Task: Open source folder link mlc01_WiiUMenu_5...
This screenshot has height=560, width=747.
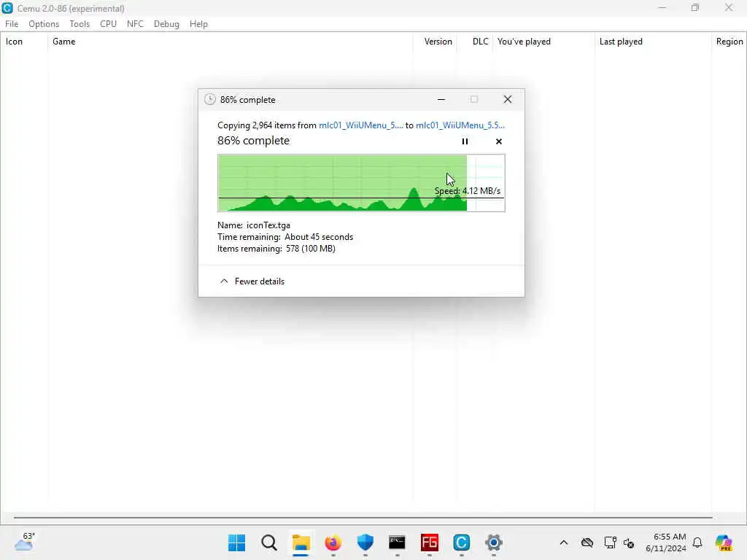Action: coord(360,125)
